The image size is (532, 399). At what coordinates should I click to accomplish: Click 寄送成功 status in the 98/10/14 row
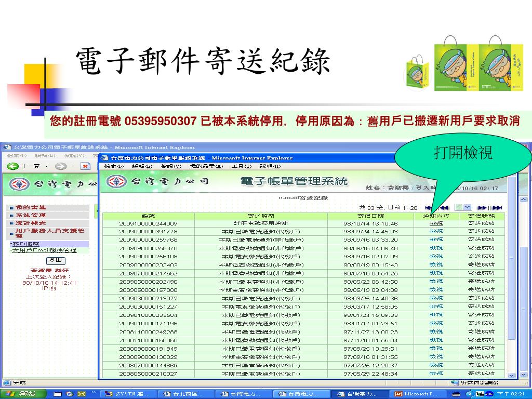(481, 223)
